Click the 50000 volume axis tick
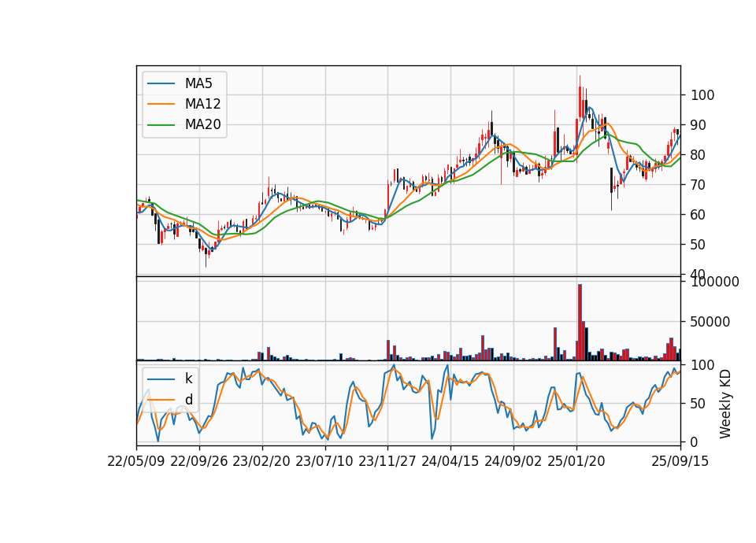 [710, 322]
